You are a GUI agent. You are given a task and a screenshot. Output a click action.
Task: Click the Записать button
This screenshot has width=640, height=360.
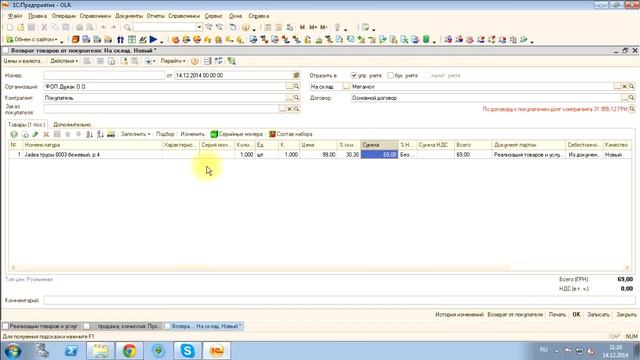[x=598, y=315]
